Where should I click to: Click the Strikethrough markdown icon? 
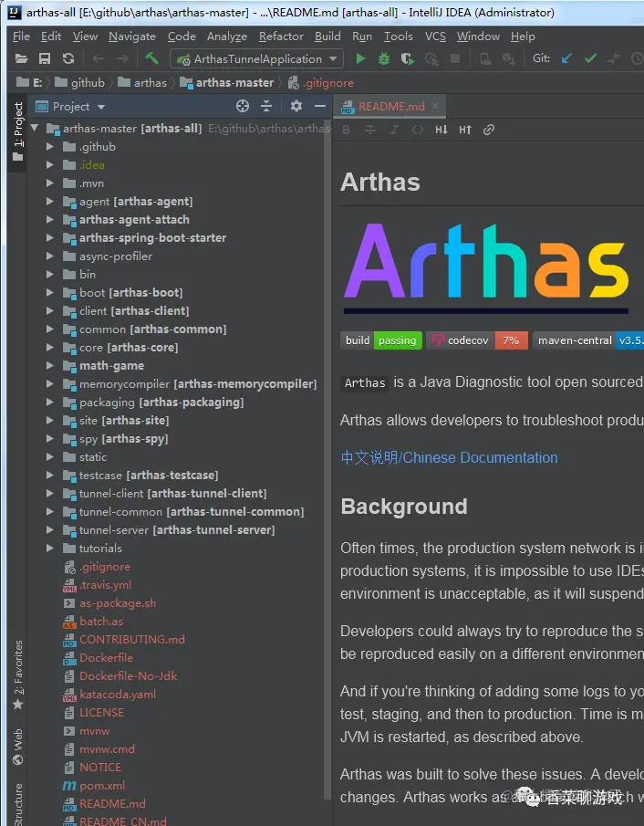pos(370,130)
